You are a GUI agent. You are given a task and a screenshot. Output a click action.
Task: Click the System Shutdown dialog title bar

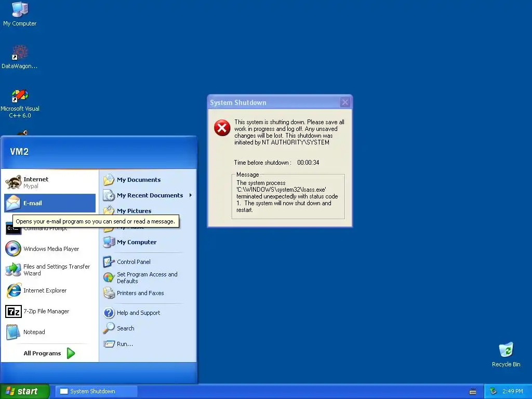[273, 102]
